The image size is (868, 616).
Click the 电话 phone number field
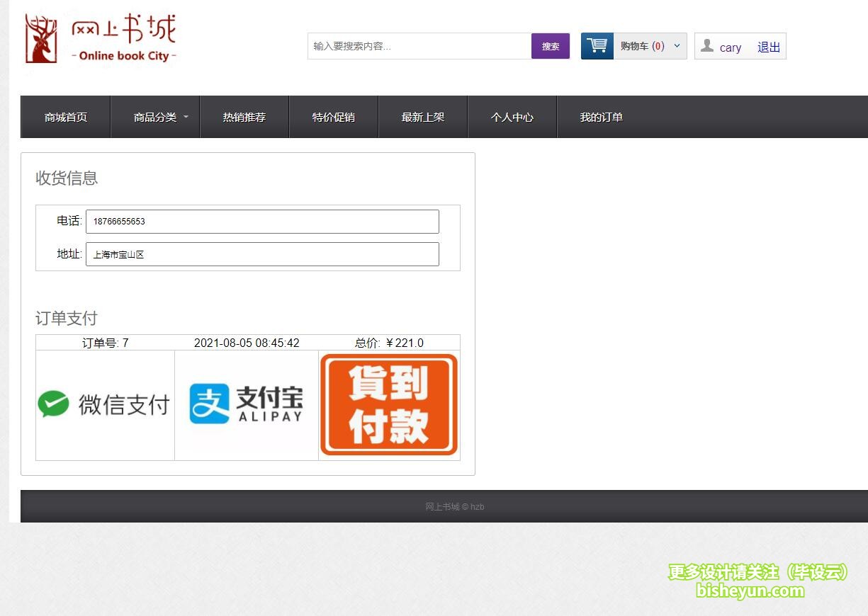coord(262,221)
